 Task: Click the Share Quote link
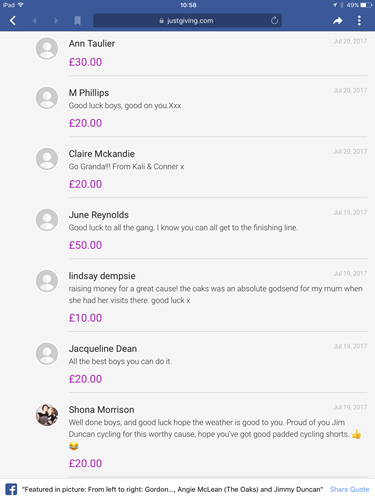350,489
